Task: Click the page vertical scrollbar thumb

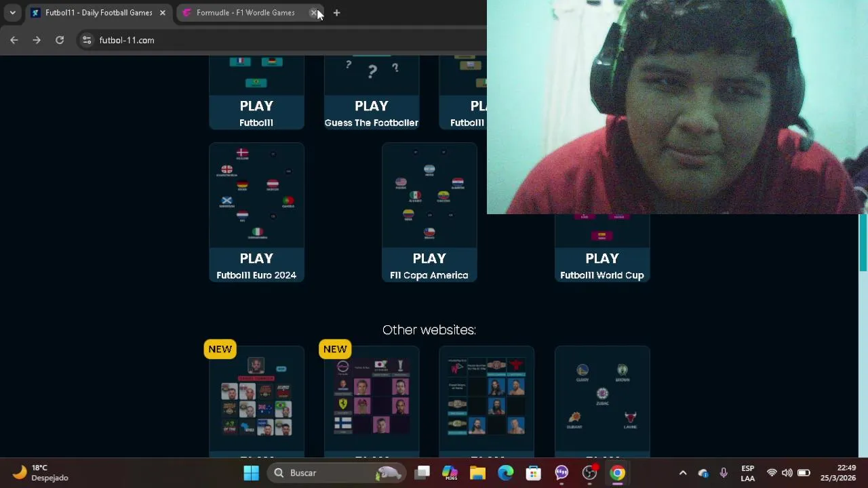Action: pyautogui.click(x=863, y=243)
